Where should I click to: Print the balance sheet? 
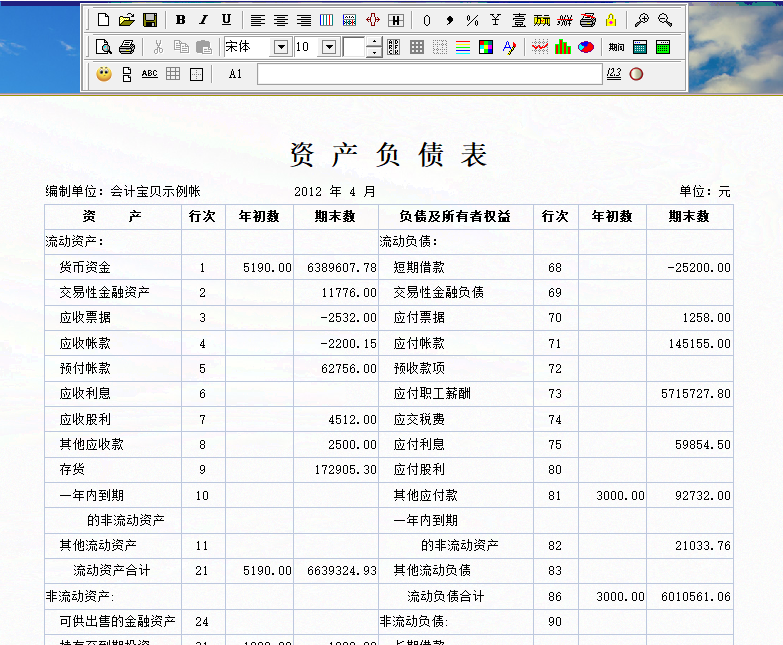pyautogui.click(x=127, y=47)
